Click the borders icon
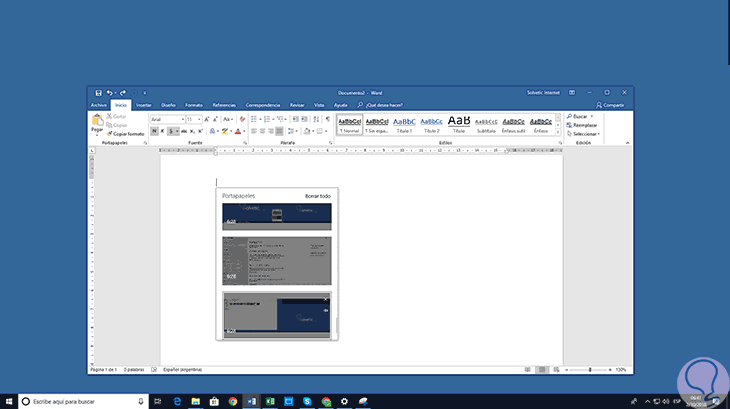Viewport: 730px width, 409px height. click(319, 131)
